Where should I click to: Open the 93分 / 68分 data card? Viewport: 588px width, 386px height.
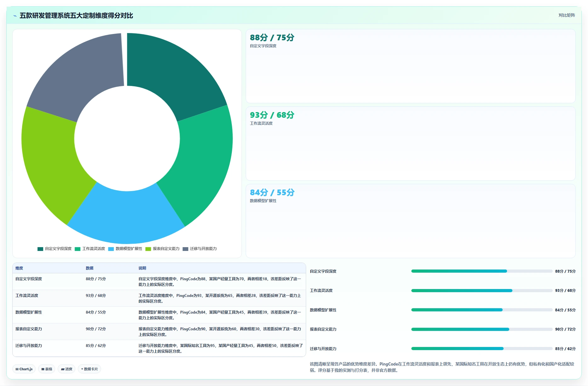pyautogui.click(x=410, y=144)
